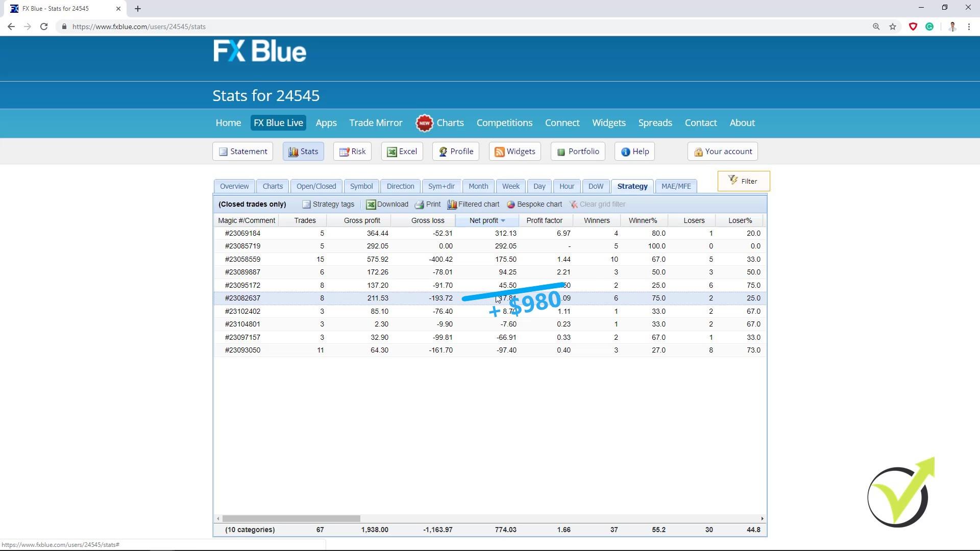This screenshot has width=980, height=551.
Task: Sort by Winners column header
Action: point(597,220)
